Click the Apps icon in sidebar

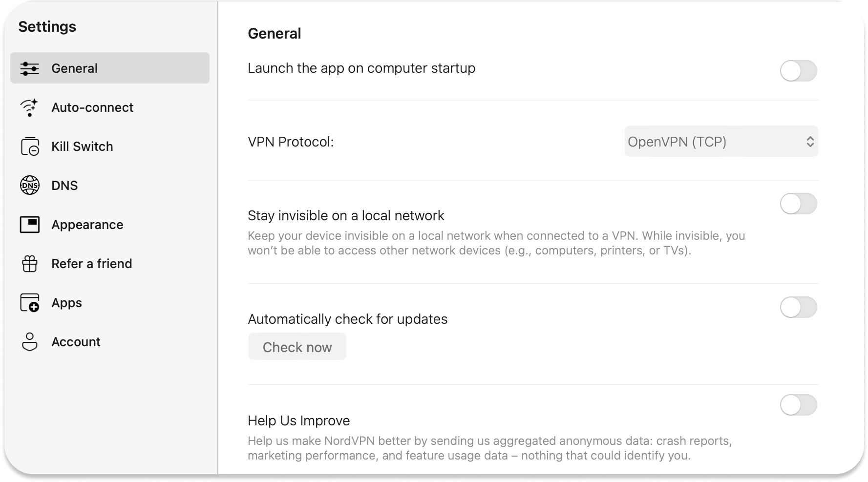30,303
